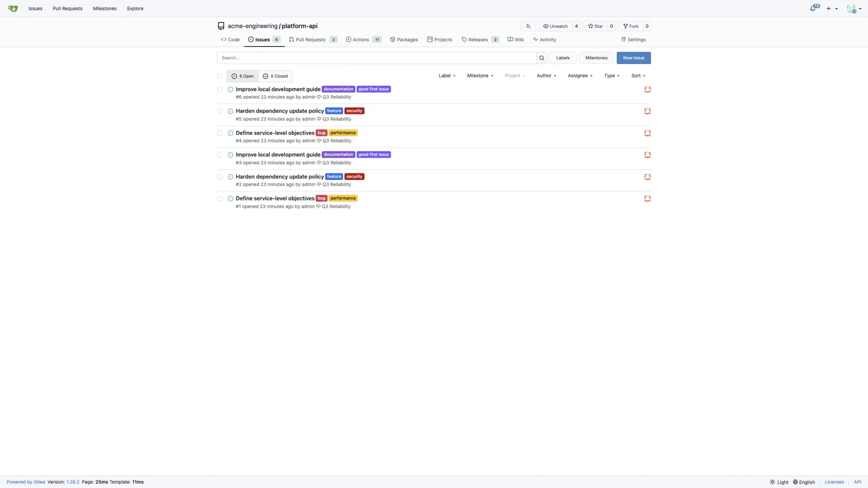Screen dimensions: 868x488
Task: Check the checkbox for issue #3
Action: (x=219, y=155)
